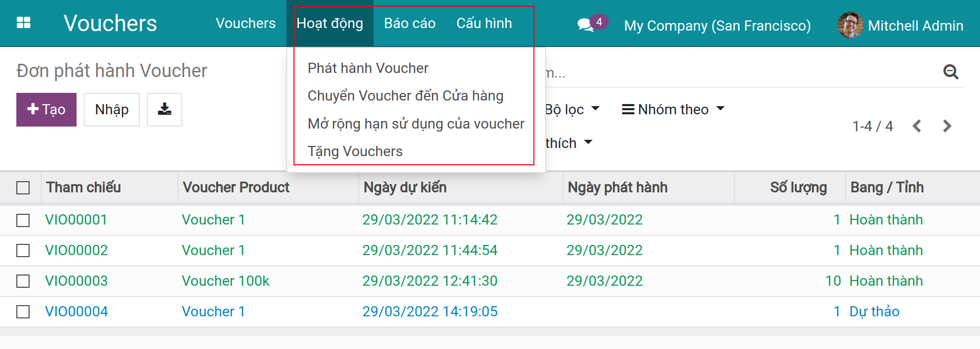Expand the Nhóm theo group-by dropdown
The image size is (980, 349).
click(673, 109)
